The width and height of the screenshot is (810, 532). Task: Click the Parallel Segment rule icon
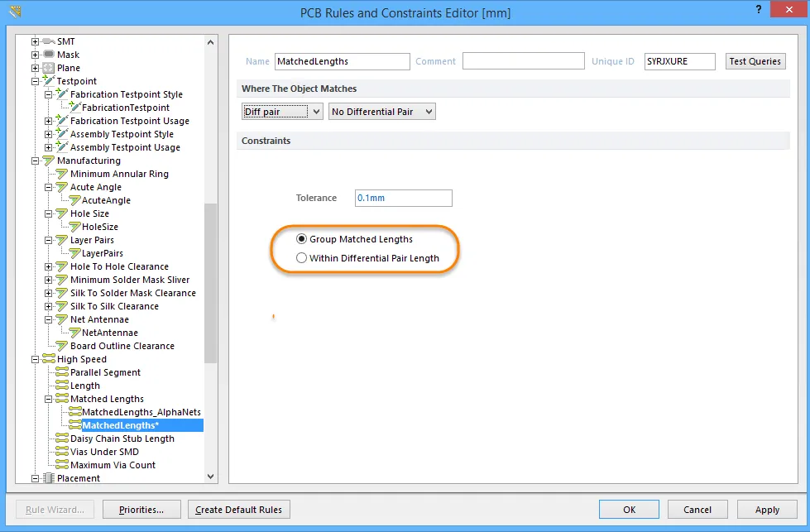click(62, 372)
